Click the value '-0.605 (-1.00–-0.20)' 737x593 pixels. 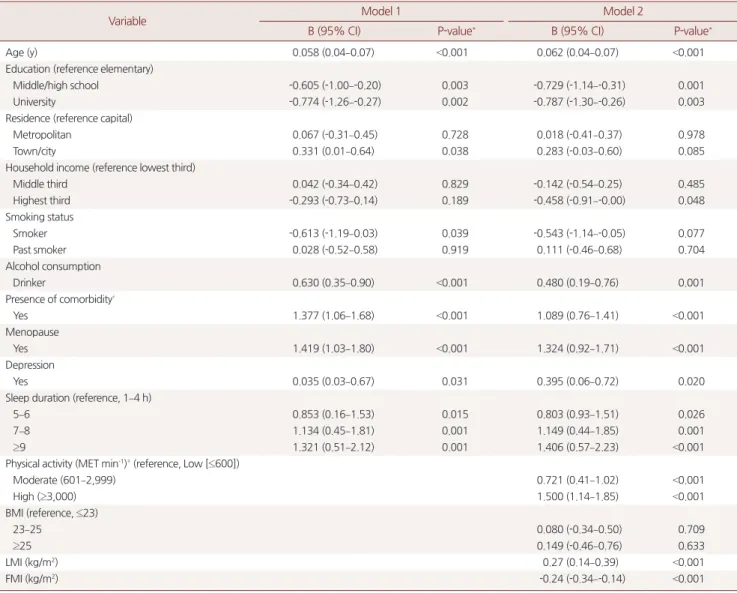tap(335, 86)
